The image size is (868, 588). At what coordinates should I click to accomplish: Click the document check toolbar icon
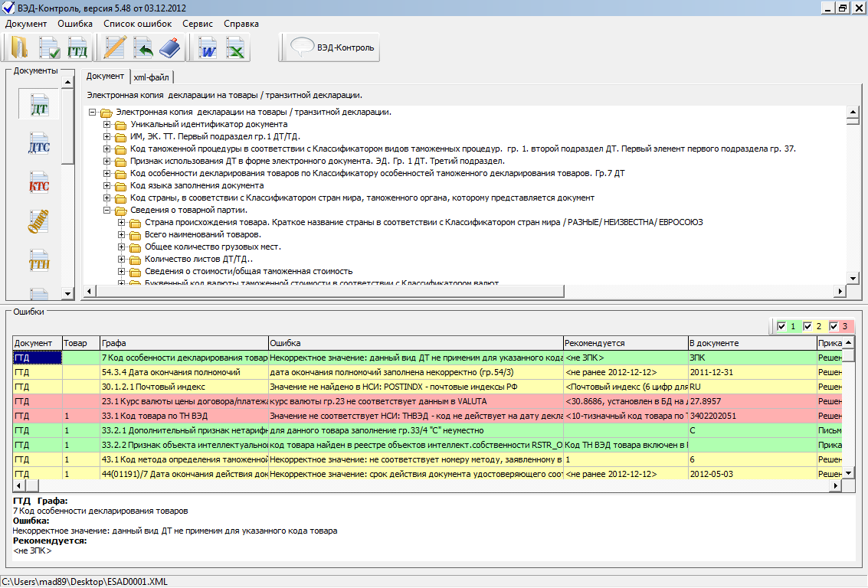click(49, 47)
